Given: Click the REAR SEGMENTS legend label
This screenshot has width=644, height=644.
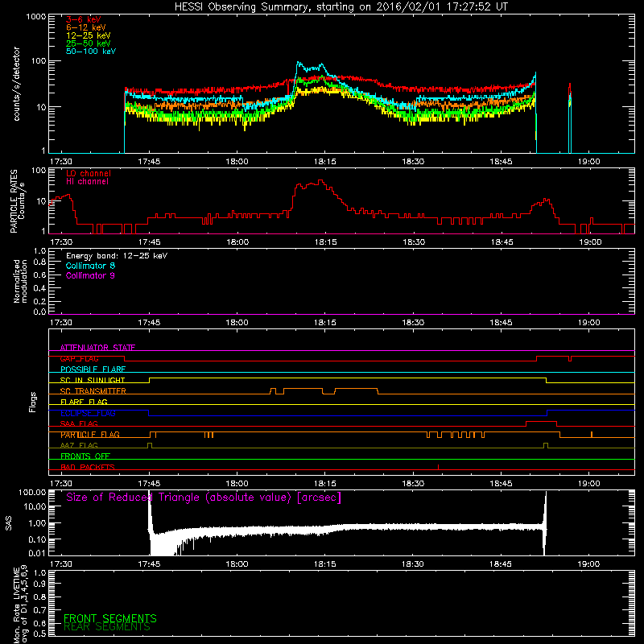Looking at the screenshot, I should point(107,627).
